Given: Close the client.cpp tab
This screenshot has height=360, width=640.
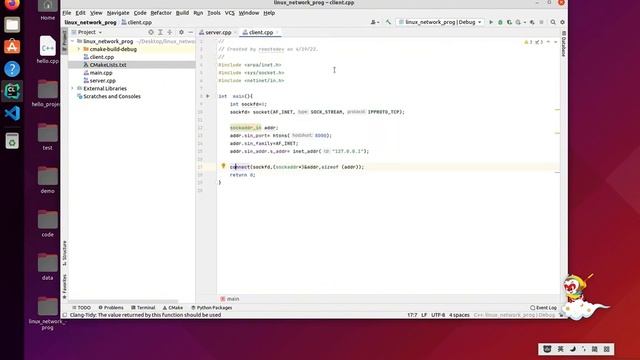Looking at the screenshot, I should (277, 32).
